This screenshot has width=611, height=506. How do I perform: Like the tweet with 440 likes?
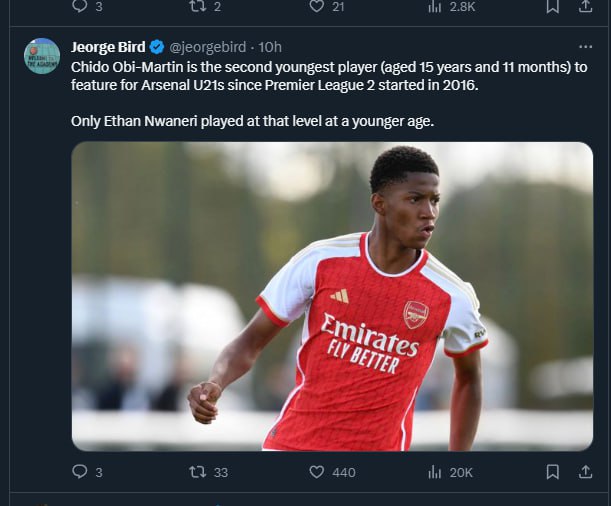tap(316, 472)
